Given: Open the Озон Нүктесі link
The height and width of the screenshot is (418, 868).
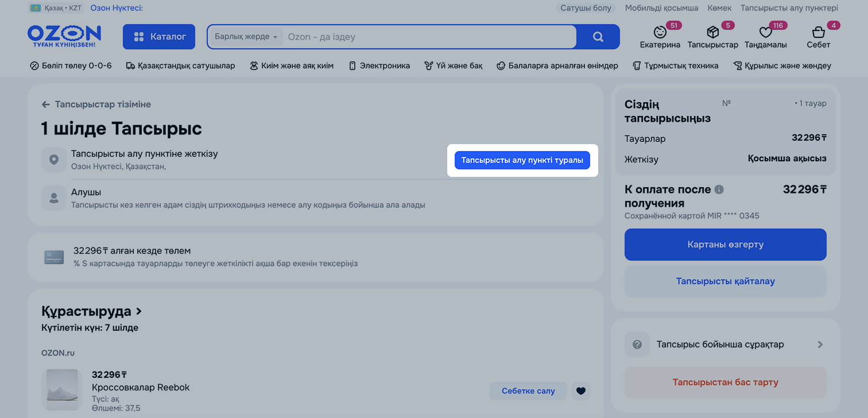Looking at the screenshot, I should [117, 8].
